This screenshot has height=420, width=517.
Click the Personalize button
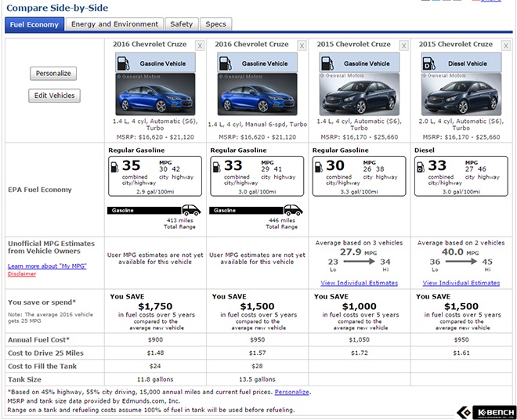[x=53, y=73]
